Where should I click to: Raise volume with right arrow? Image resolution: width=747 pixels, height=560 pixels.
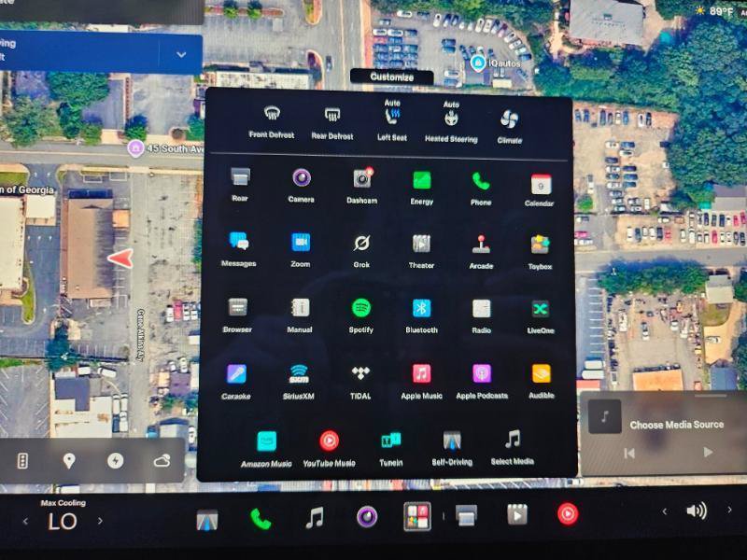pos(729,510)
